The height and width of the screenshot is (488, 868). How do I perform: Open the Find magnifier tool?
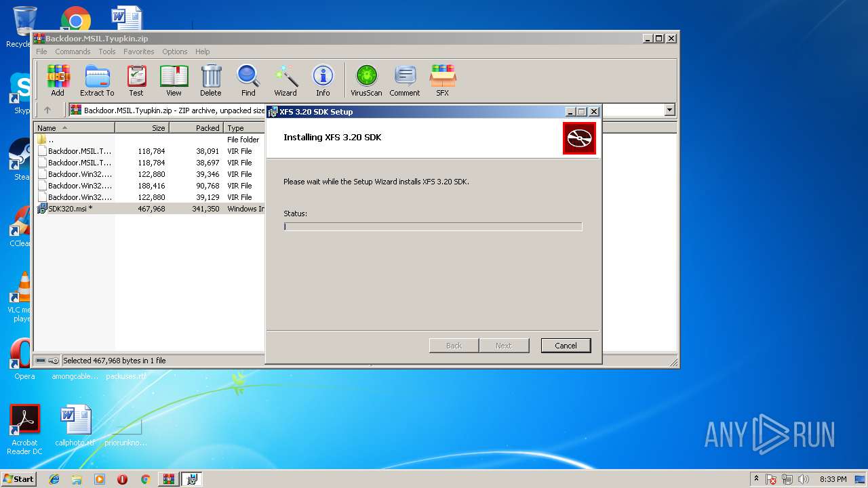click(248, 81)
